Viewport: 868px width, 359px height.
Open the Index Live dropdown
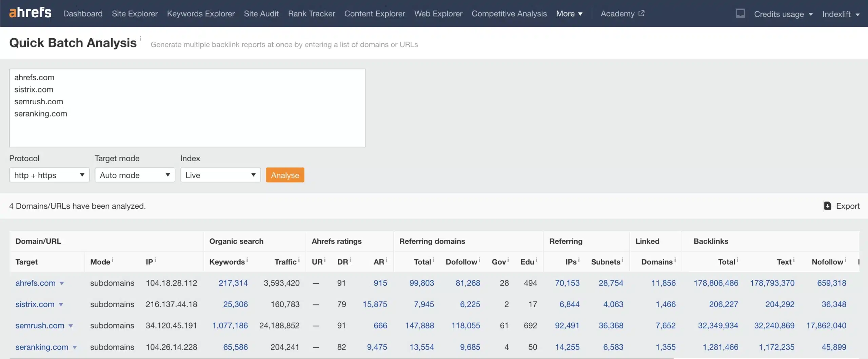click(x=220, y=175)
